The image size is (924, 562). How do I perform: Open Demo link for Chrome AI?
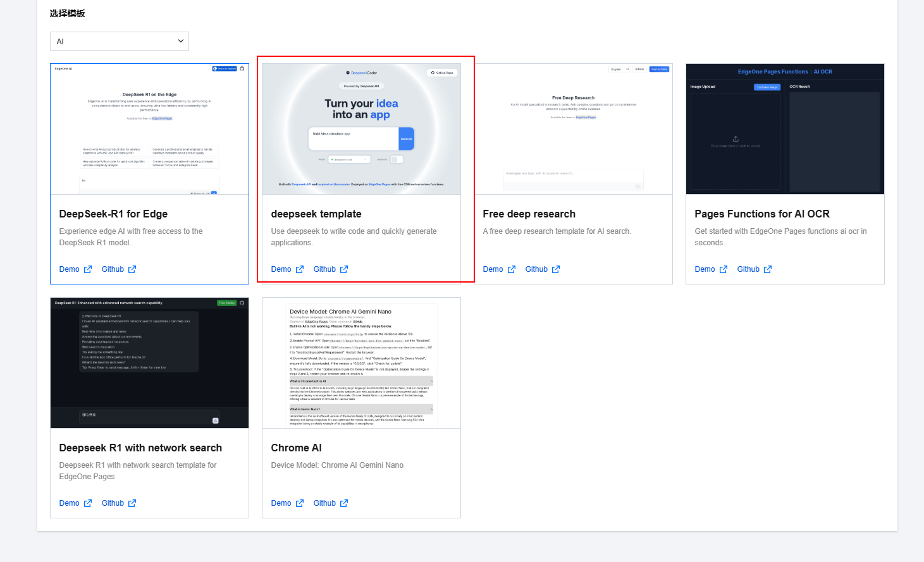[281, 503]
